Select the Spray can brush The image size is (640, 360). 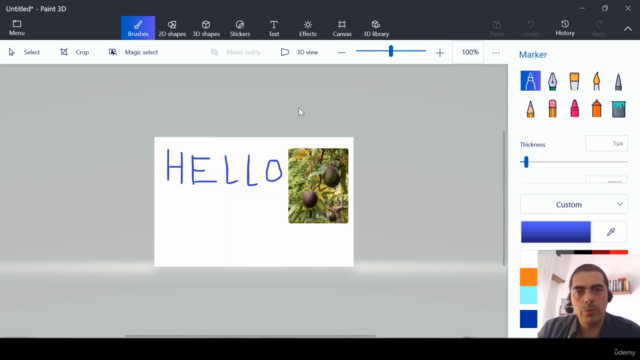tap(596, 109)
